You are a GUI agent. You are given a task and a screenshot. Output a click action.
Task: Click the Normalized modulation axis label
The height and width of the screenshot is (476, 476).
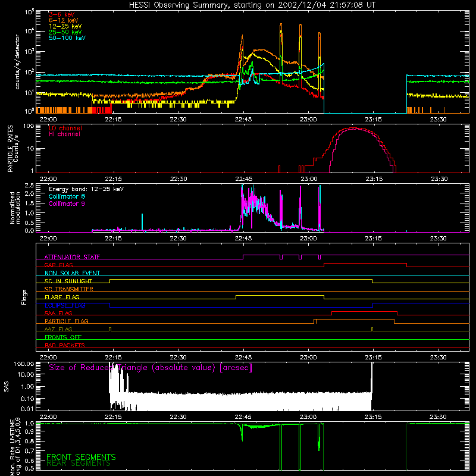pyautogui.click(x=15, y=208)
